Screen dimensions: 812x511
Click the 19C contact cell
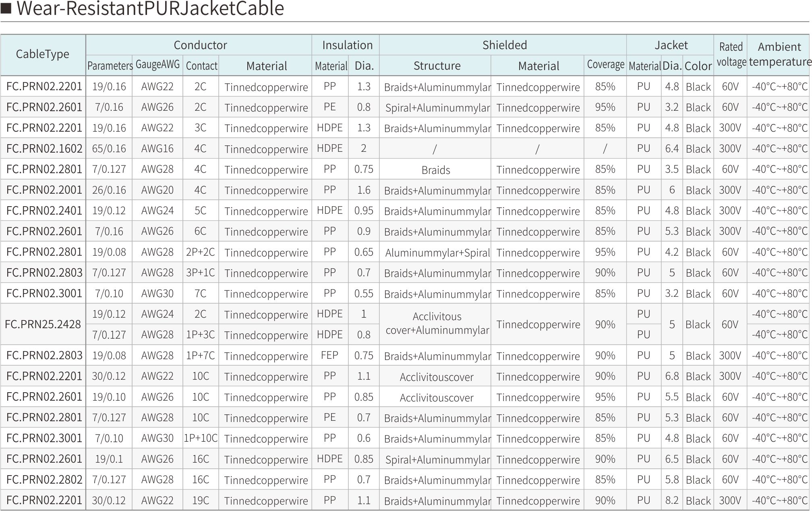201,501
